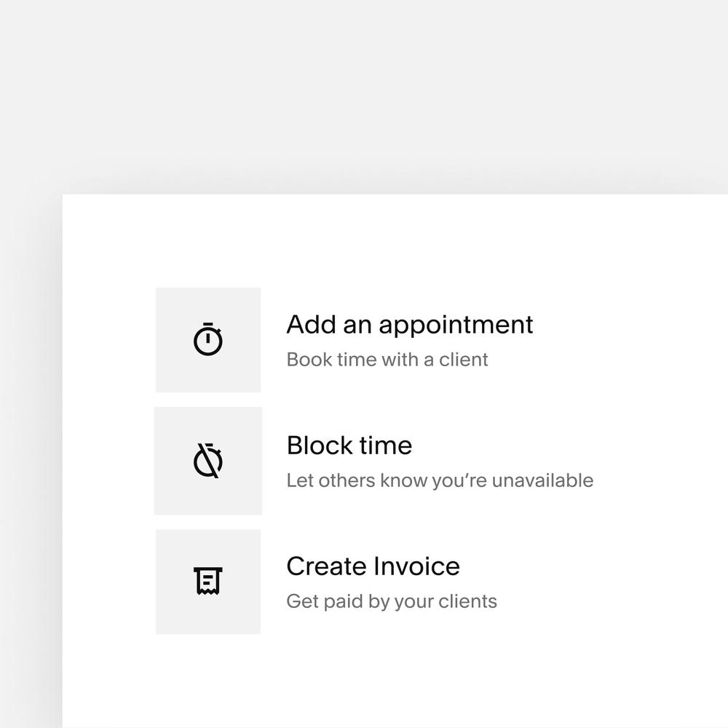Image resolution: width=728 pixels, height=728 pixels.
Task: Click the word 'Block' in the second heading
Action: click(314, 446)
